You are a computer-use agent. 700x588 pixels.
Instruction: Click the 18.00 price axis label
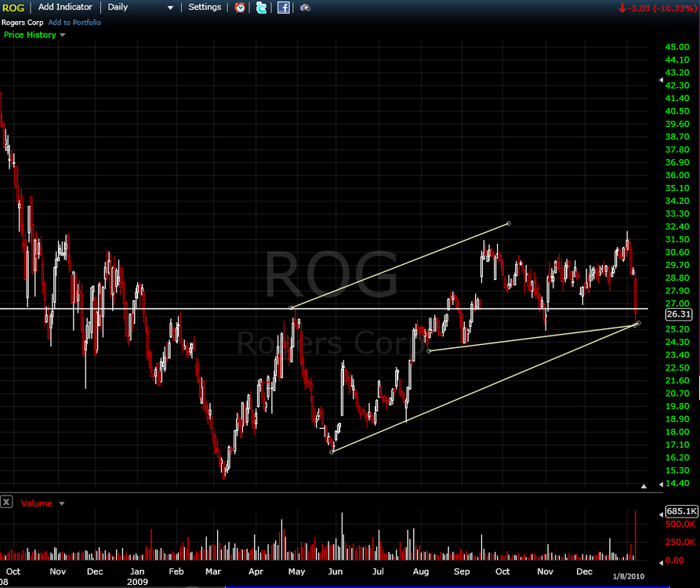677,432
